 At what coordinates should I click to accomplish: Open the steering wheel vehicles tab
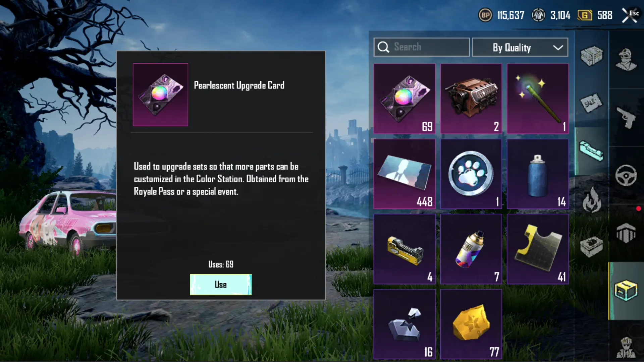[626, 175]
